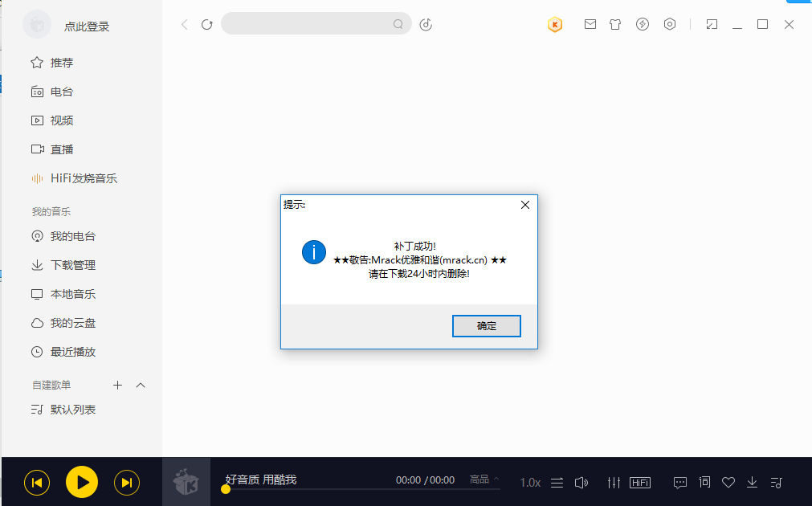812x506 pixels.
Task: Toggle the HiFi badge in player bar
Action: [x=640, y=483]
